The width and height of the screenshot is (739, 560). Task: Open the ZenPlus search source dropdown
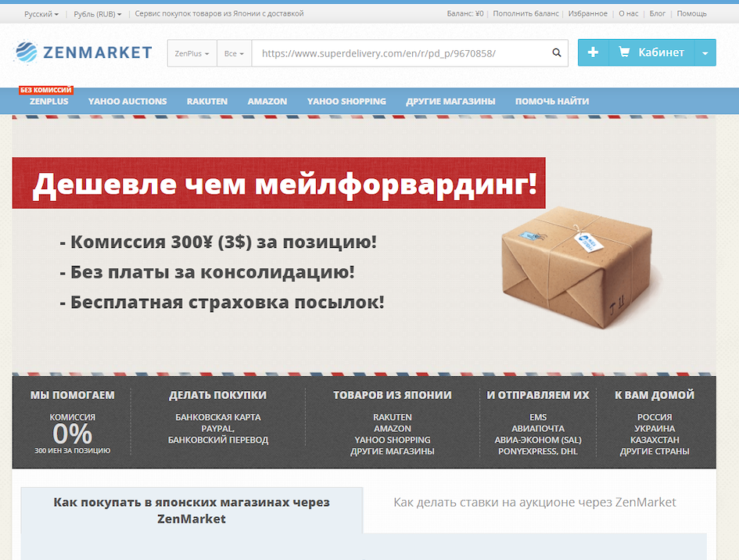pos(192,53)
